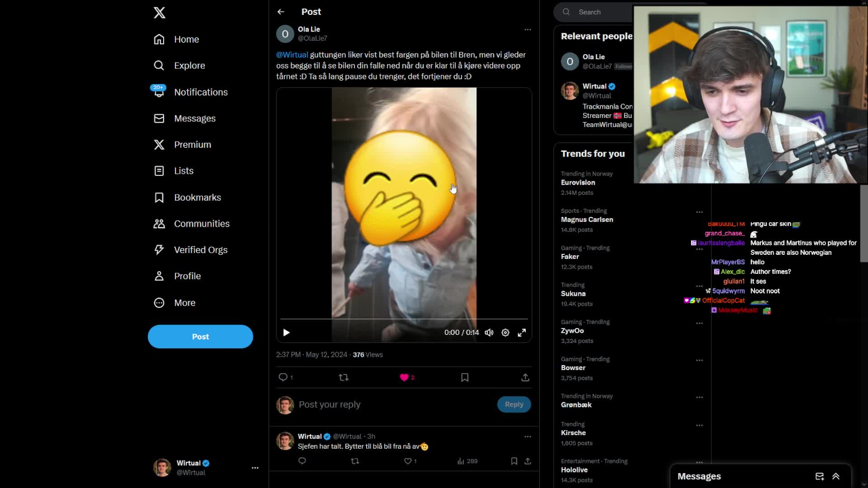
Task: Open More options in sidebar
Action: 175,303
